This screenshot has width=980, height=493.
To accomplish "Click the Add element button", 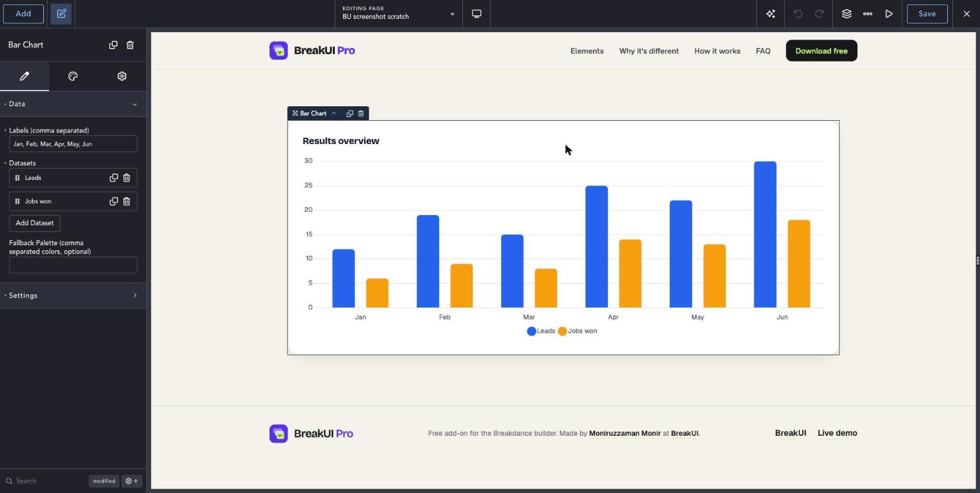I will pyautogui.click(x=23, y=14).
